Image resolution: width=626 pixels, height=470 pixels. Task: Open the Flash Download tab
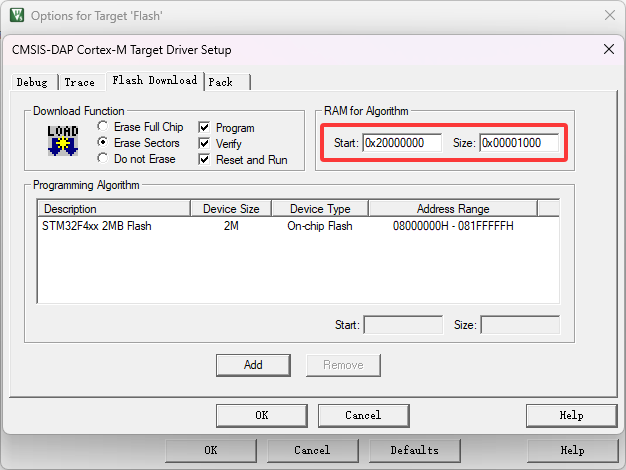click(155, 81)
